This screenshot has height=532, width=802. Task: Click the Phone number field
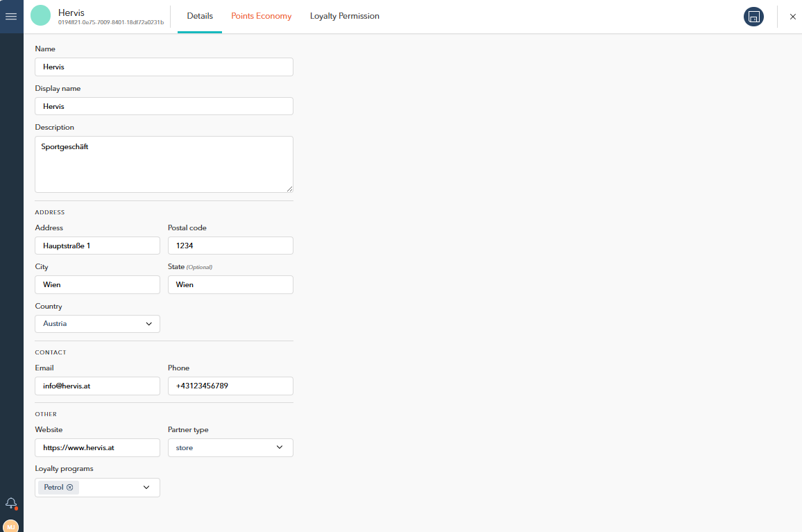tap(230, 386)
